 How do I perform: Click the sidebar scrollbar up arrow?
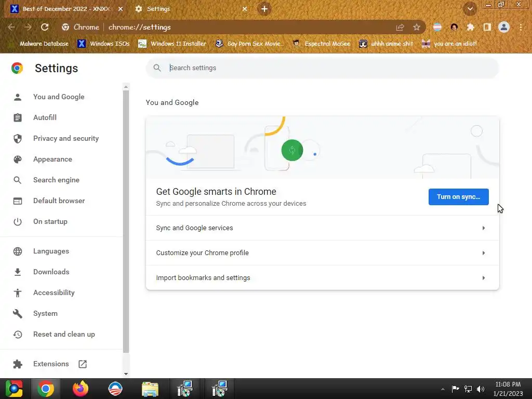126,87
